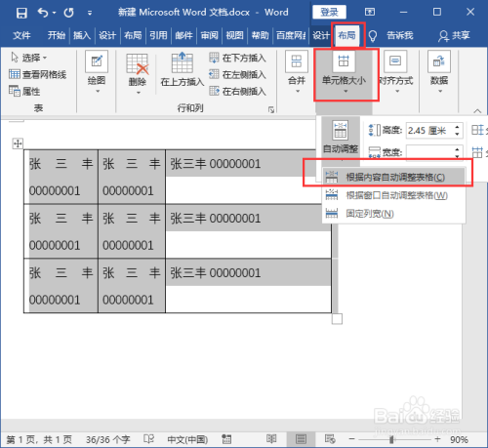Click the 自动调整 autofit button
488x448 pixels.
pyautogui.click(x=341, y=139)
